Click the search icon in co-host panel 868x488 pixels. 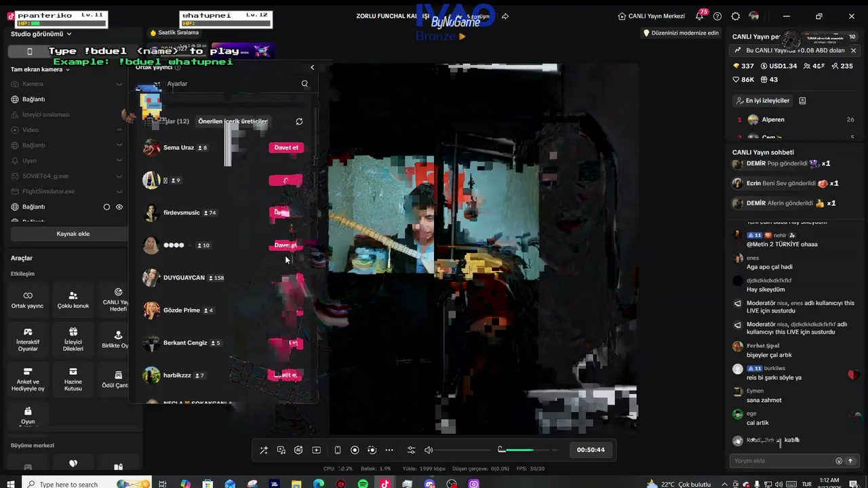tap(304, 84)
